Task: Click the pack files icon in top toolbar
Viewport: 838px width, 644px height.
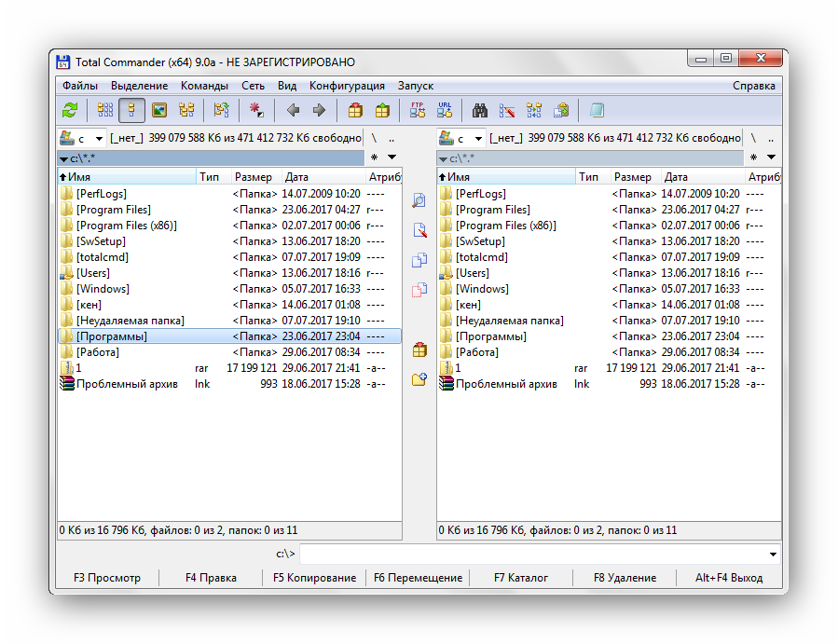Action: coord(355,110)
